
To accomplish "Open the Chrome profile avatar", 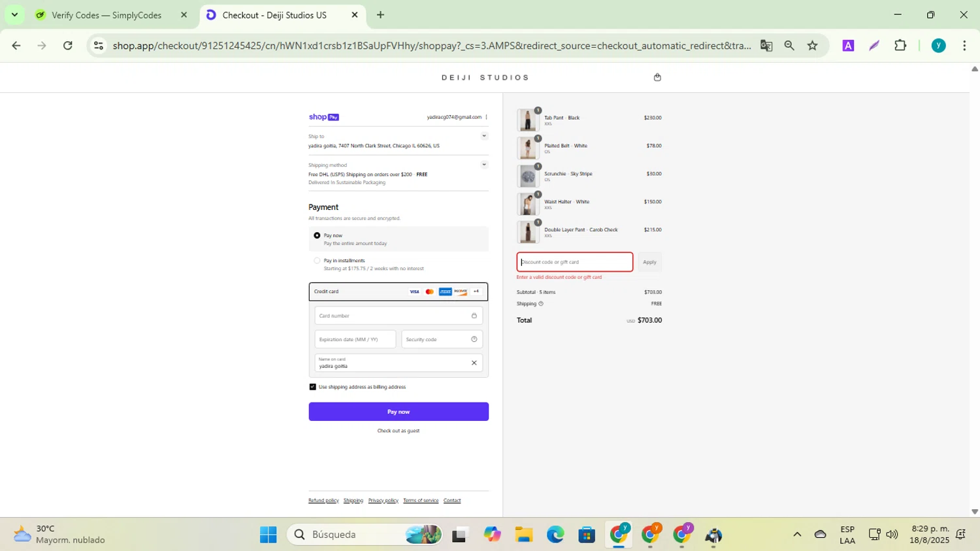I will [x=939, y=46].
